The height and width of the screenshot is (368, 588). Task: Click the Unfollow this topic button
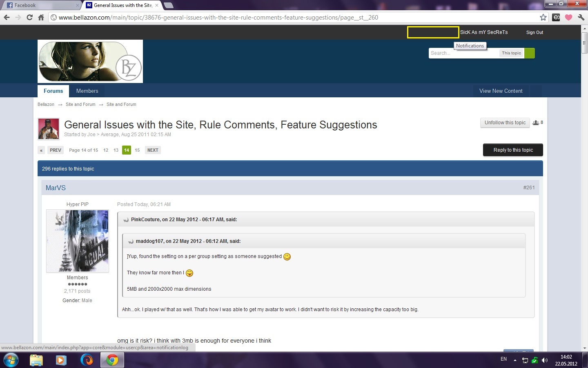point(505,123)
